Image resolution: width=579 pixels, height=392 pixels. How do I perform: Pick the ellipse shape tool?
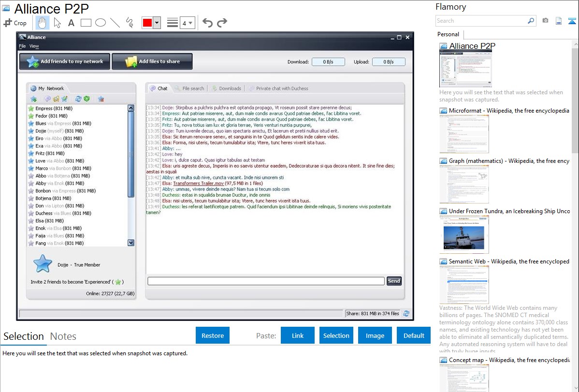click(101, 23)
